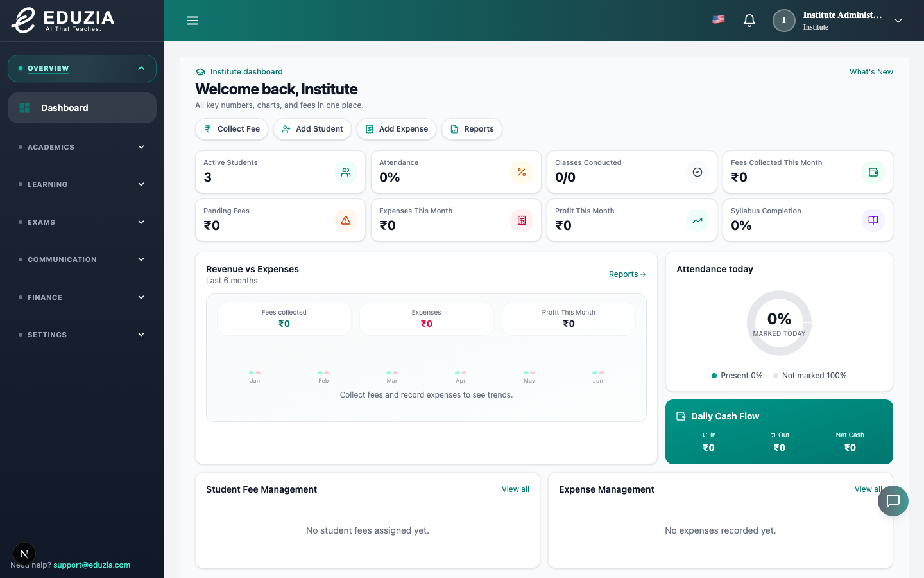The image size is (924, 578).
Task: Click the Fees Collected wallet icon
Action: click(x=873, y=172)
